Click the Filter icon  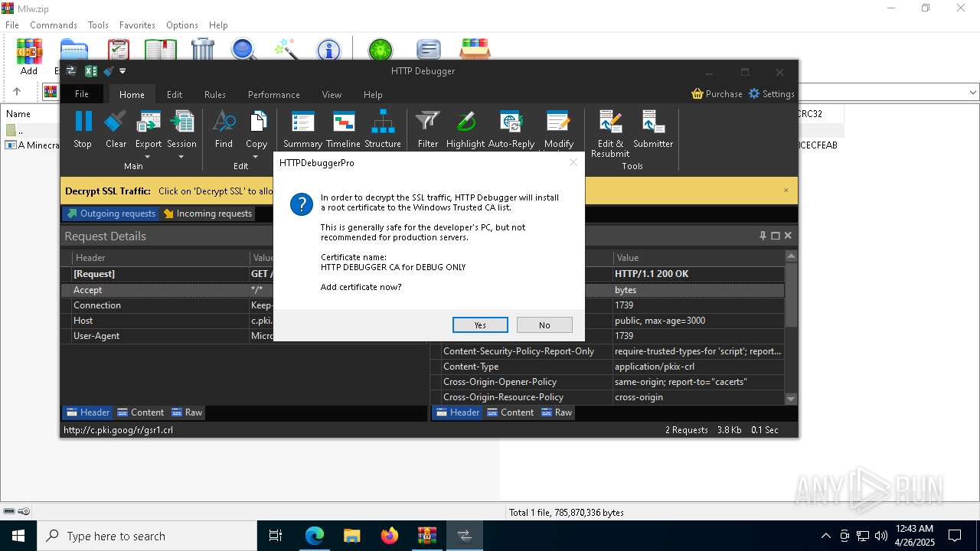tap(427, 122)
